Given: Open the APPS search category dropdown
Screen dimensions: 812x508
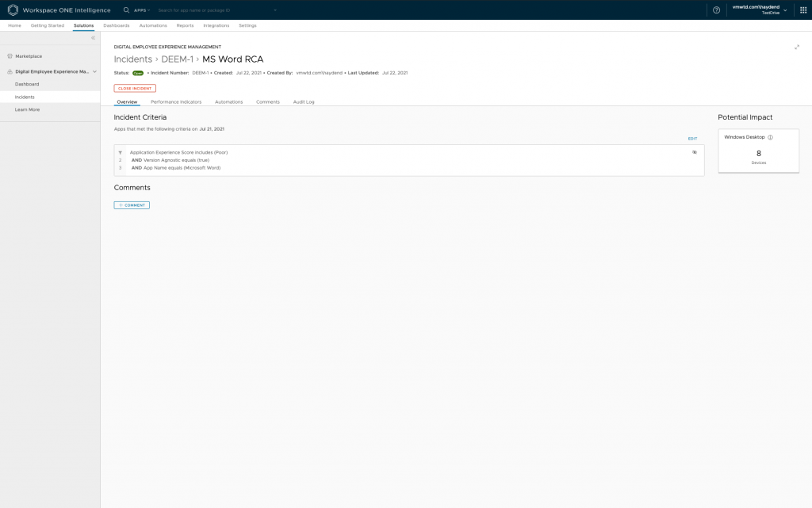Looking at the screenshot, I should [142, 10].
